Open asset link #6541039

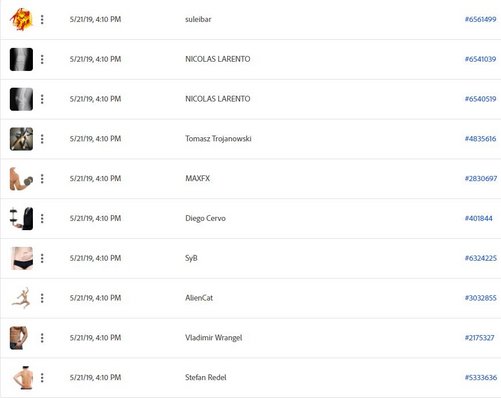[x=480, y=59]
